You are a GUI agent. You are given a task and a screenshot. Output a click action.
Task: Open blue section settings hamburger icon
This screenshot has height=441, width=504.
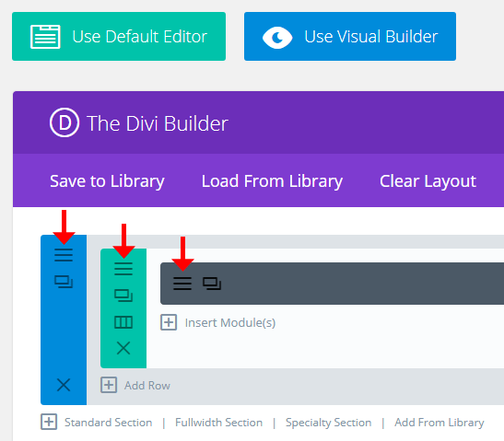tap(64, 255)
